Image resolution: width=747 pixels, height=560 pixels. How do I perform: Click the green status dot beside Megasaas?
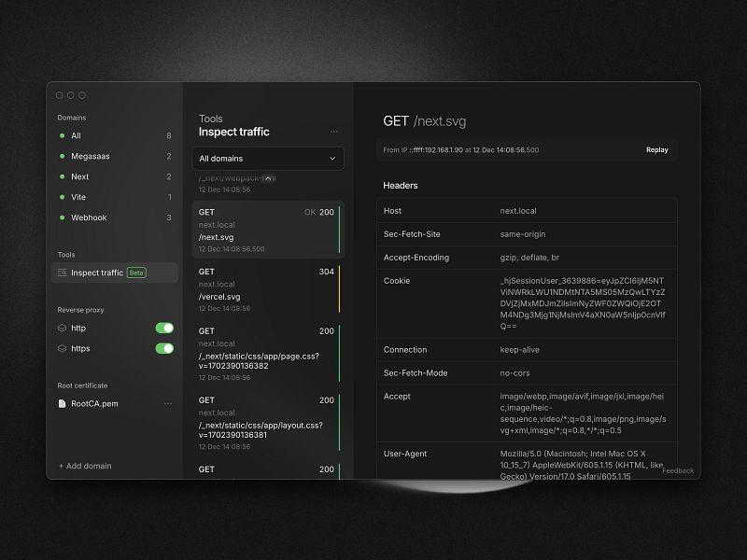62,156
